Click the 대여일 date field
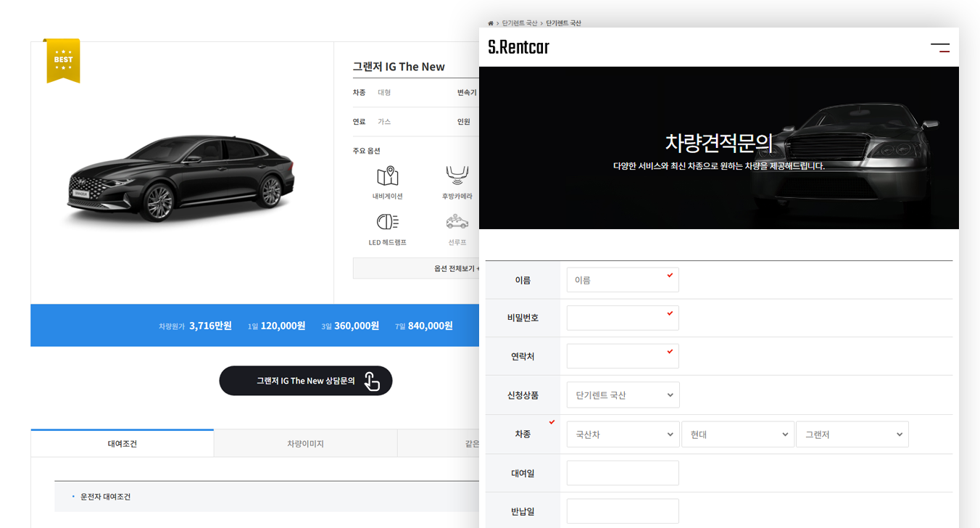This screenshot has width=980, height=528. 623,473
